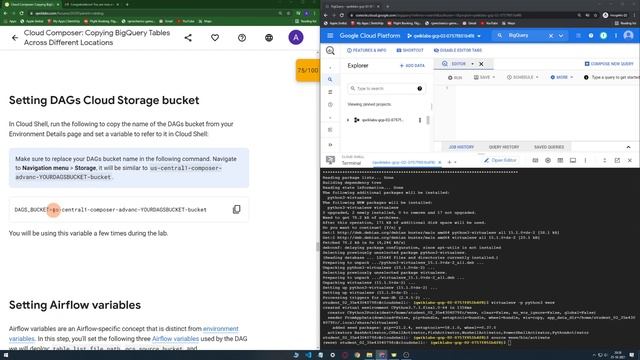Open the Google Cloud Platform navigation menu
Image resolution: width=640 pixels, height=360 pixels.
point(330,36)
